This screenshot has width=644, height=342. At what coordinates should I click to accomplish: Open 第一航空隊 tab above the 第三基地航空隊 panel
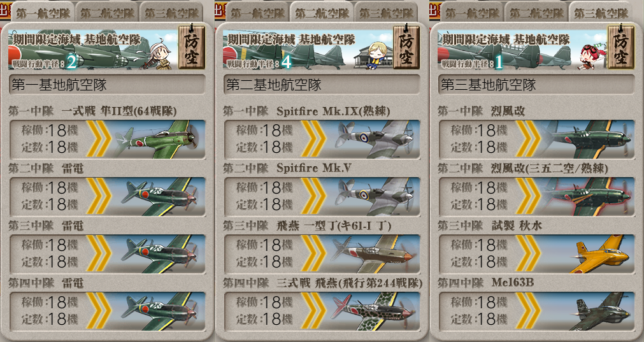point(472,13)
